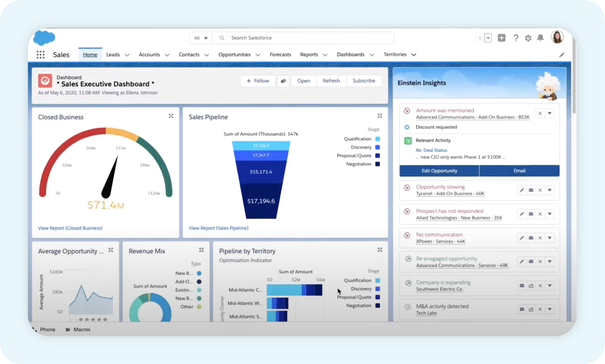Open the Leads tab
The width and height of the screenshot is (605, 364).
113,54
